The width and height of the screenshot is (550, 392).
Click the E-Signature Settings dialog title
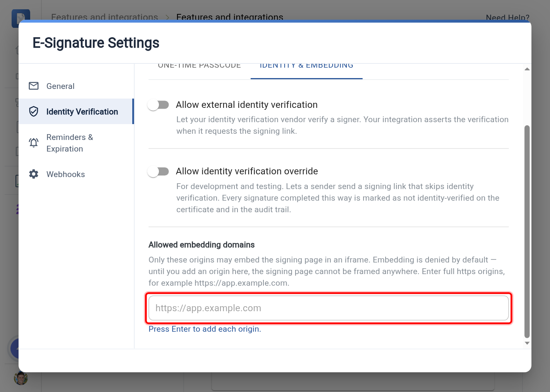pos(96,43)
